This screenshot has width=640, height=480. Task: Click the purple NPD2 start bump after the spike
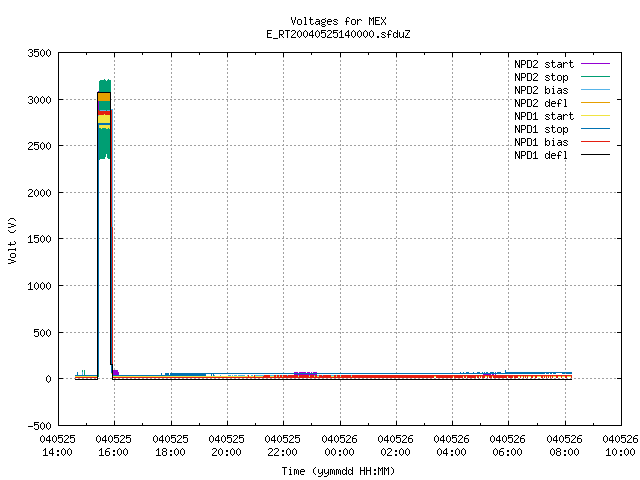click(x=116, y=372)
